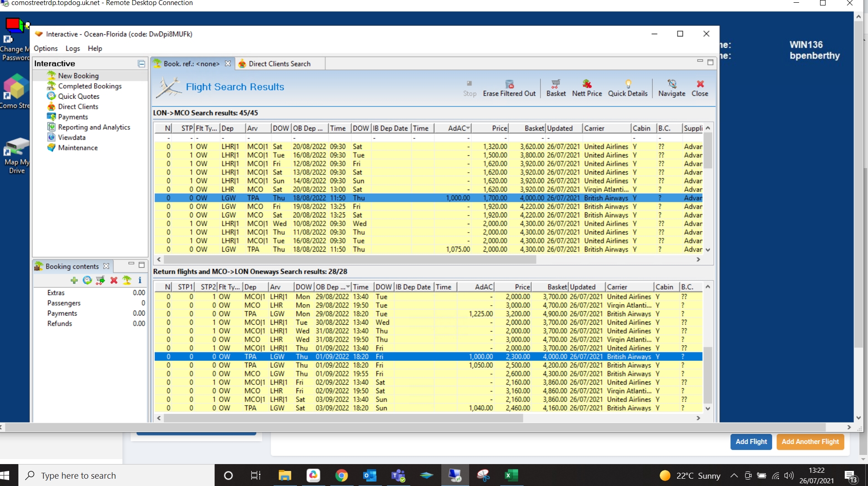Click green plus icon in Booking contents

click(74, 280)
